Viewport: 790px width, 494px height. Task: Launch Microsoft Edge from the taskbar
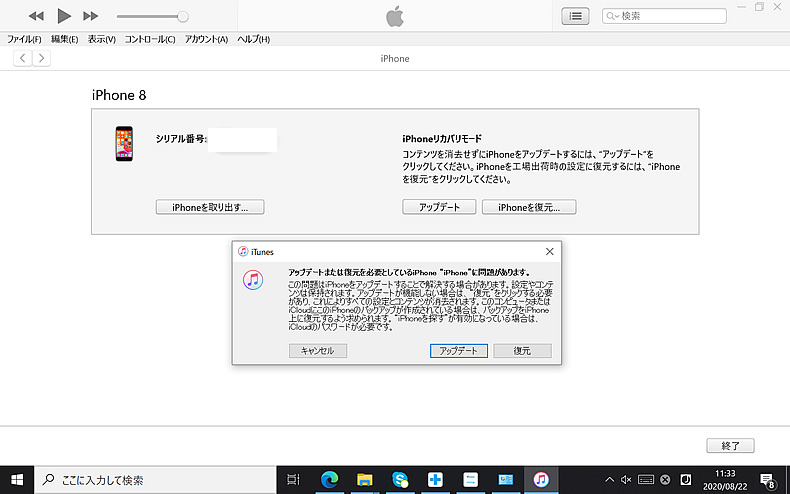330,480
